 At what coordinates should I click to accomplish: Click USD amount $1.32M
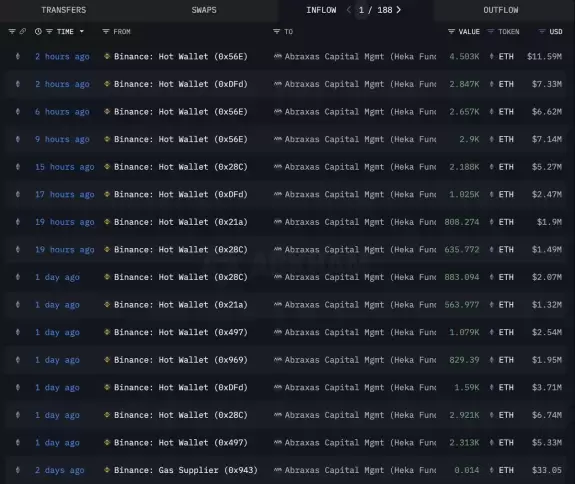[547, 305]
